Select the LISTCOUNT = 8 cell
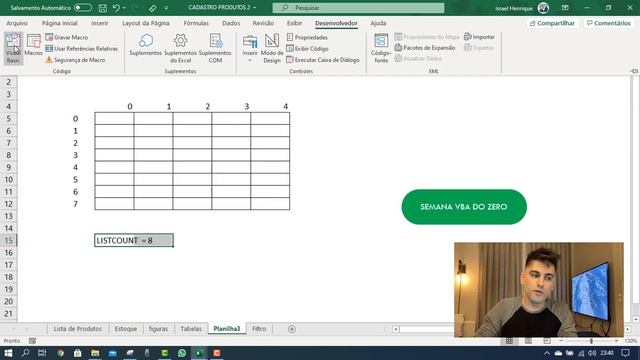 click(134, 240)
